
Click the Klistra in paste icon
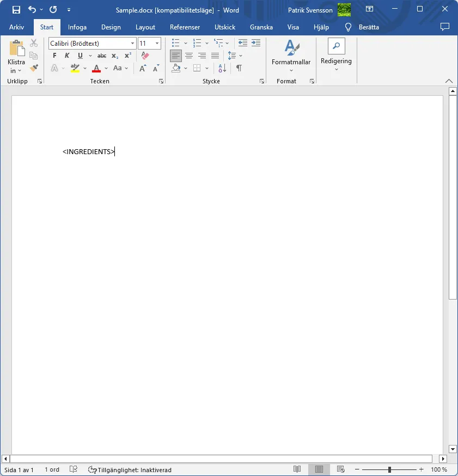pos(17,48)
